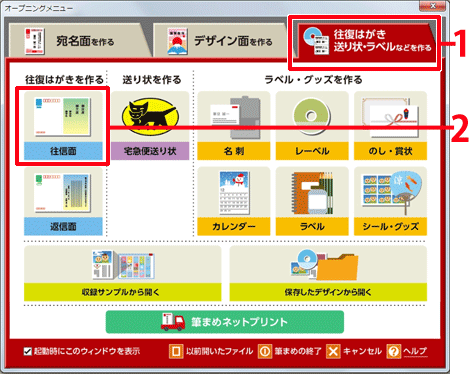Select the 往復はがき 送り状・ラベル tab

pyautogui.click(x=366, y=43)
